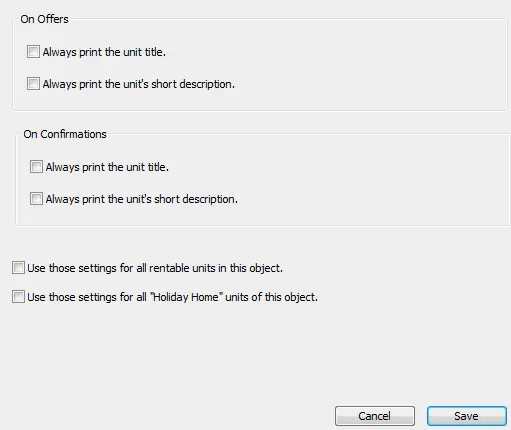Check 'Always print the unit title' under On Offers
511x430 pixels.
pos(33,52)
